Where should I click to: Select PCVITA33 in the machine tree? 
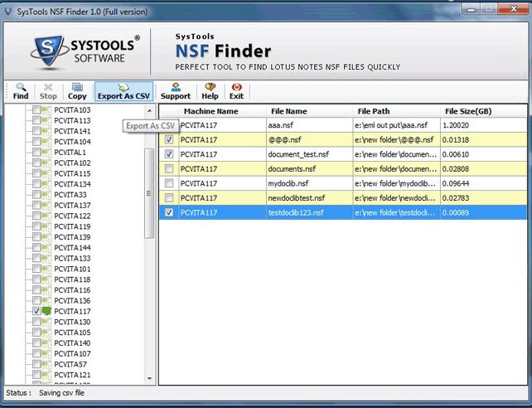70,195
